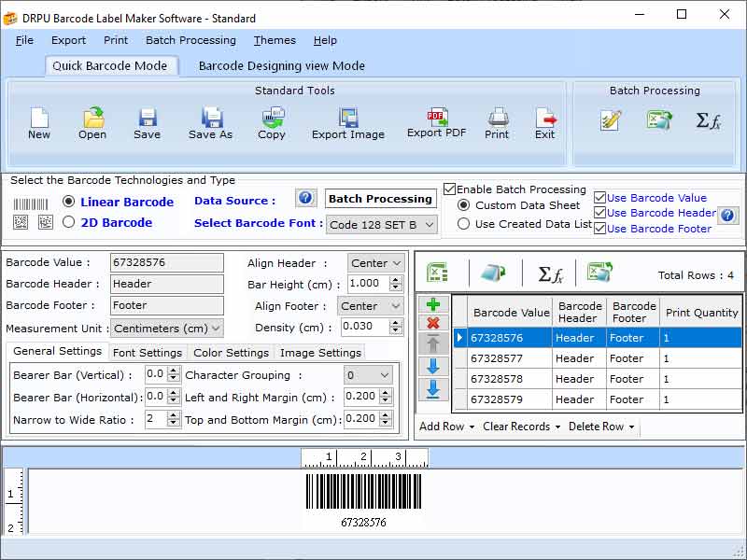The image size is (747, 560).
Task: Open the Themes menu
Action: (x=274, y=40)
